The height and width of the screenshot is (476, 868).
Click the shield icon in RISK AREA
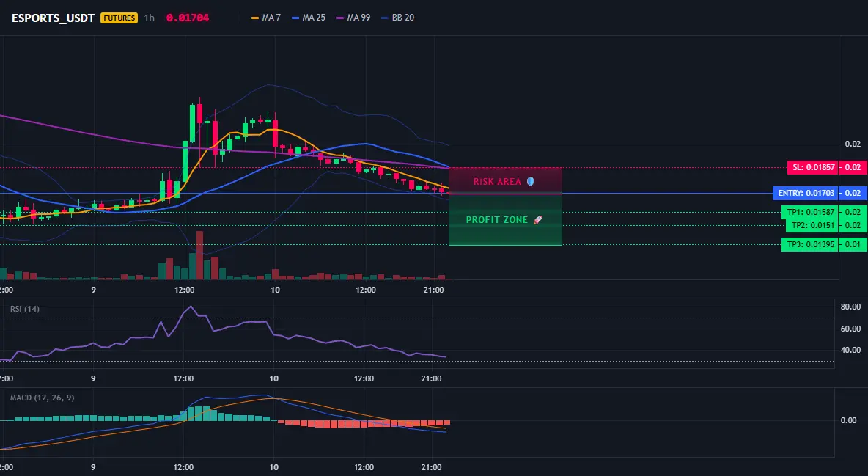click(x=530, y=181)
